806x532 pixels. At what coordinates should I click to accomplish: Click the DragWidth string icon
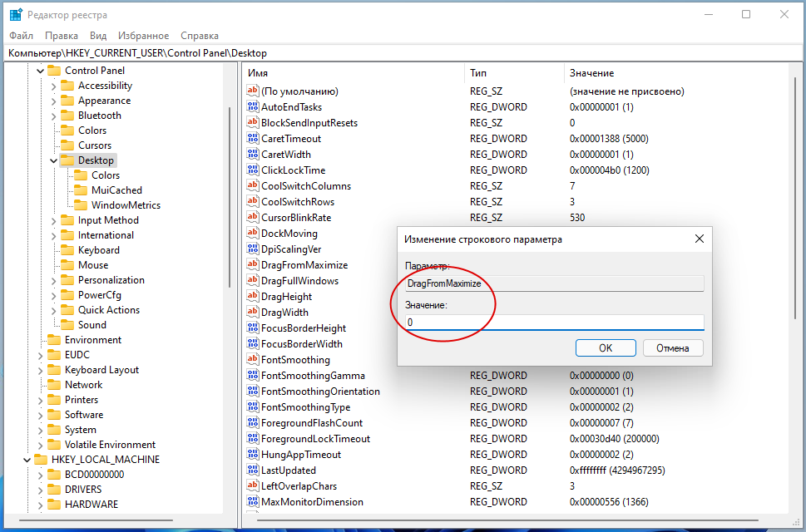click(252, 313)
